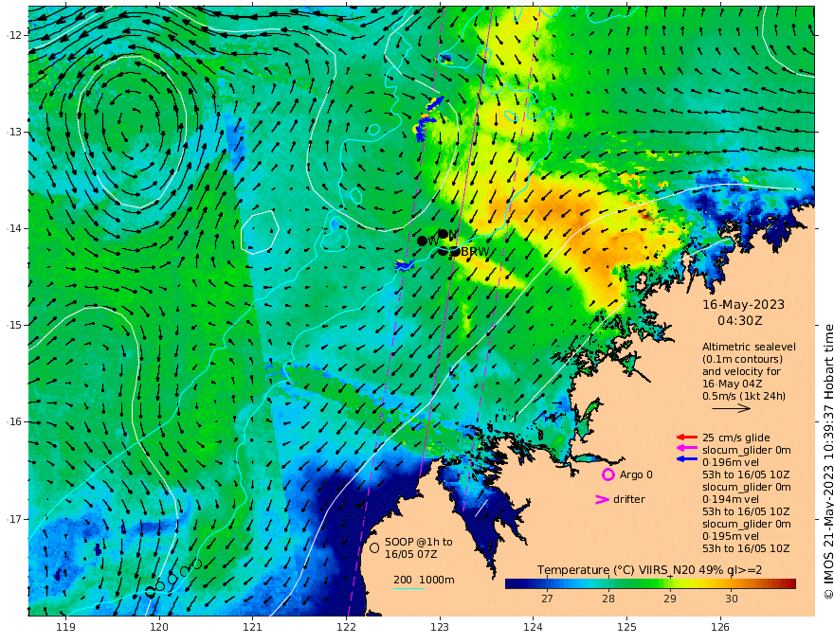Click the 16-May-2023 date text
This screenshot has width=834, height=644.
[744, 304]
